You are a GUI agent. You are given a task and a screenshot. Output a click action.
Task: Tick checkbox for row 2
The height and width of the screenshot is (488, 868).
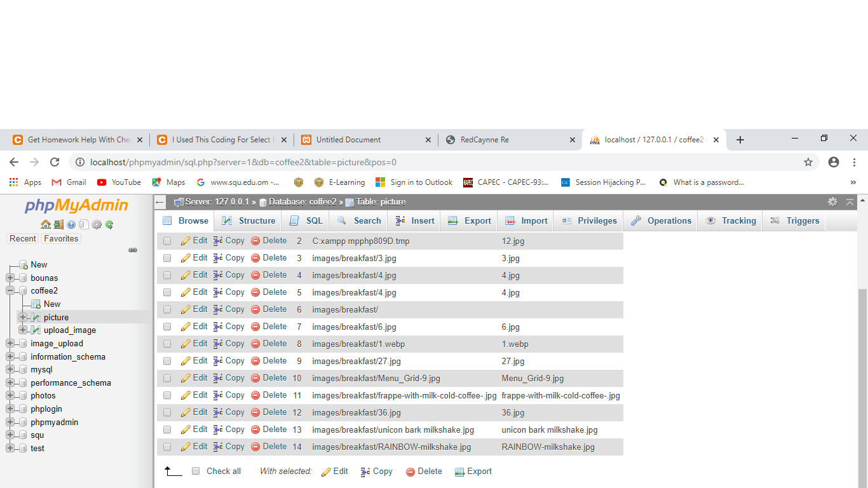[167, 241]
